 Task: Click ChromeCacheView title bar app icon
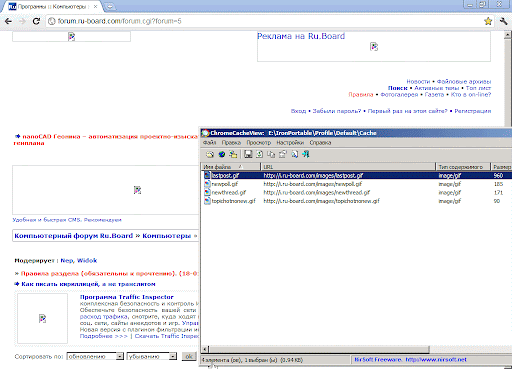[205, 133]
